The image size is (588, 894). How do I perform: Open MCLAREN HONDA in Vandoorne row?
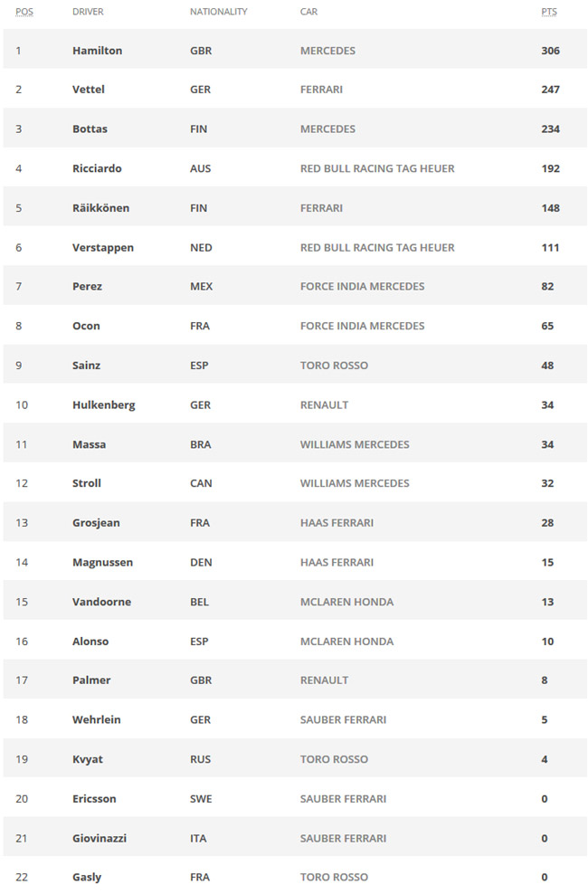coord(346,602)
